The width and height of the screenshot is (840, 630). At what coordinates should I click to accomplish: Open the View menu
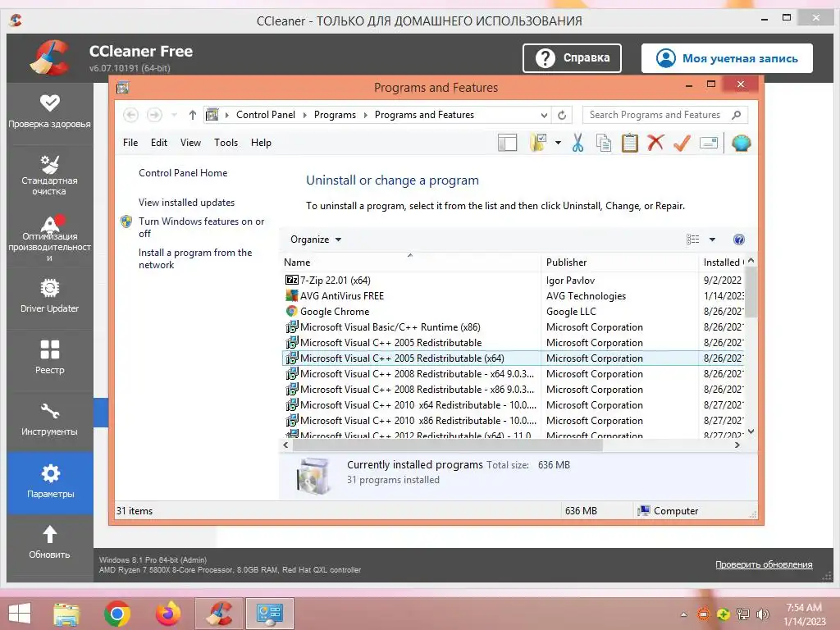pos(190,143)
